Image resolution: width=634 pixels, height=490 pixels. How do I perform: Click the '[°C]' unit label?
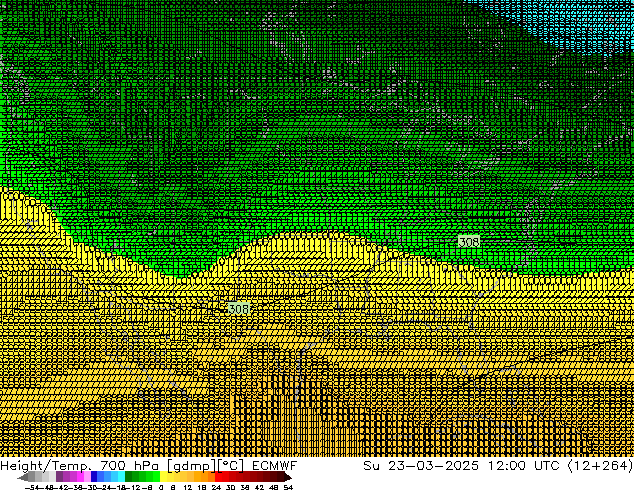coord(231,465)
